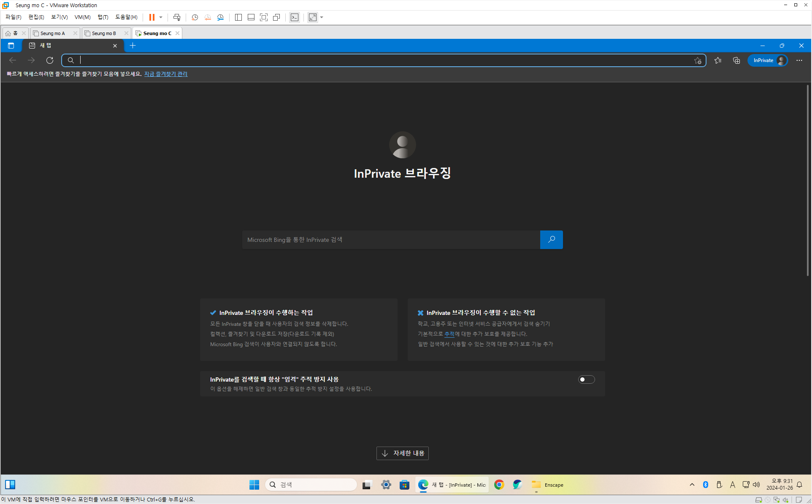Viewport: 812px width, 504px height.
Task: Open the 지금 즐겨찾기 관리 link
Action: tap(166, 74)
